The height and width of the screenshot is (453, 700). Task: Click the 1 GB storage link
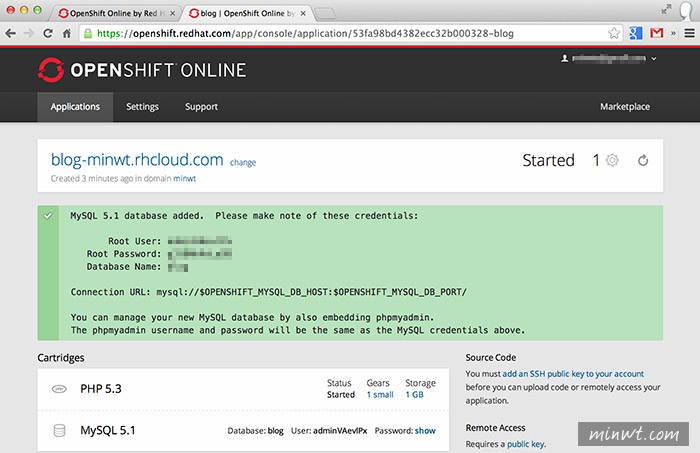click(414, 395)
